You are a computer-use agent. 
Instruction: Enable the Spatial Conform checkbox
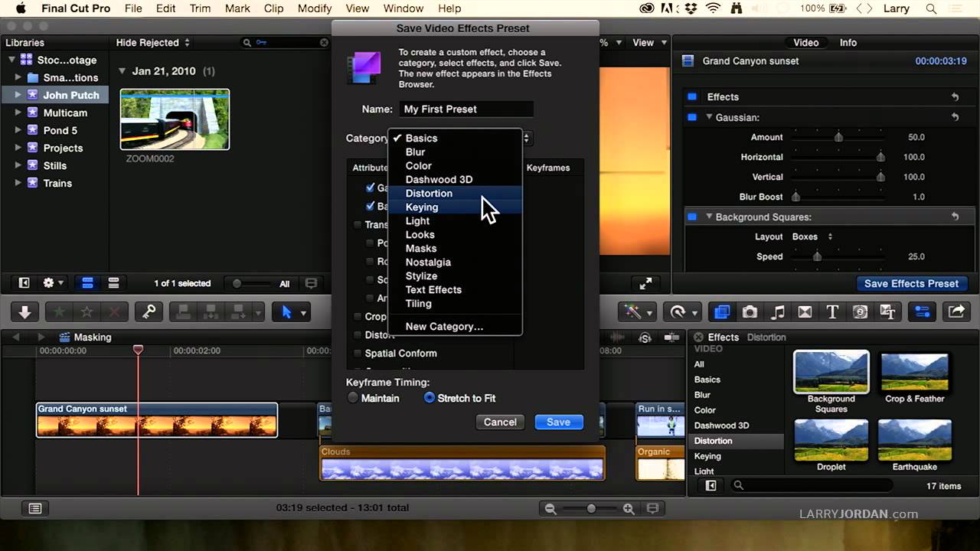coord(358,354)
